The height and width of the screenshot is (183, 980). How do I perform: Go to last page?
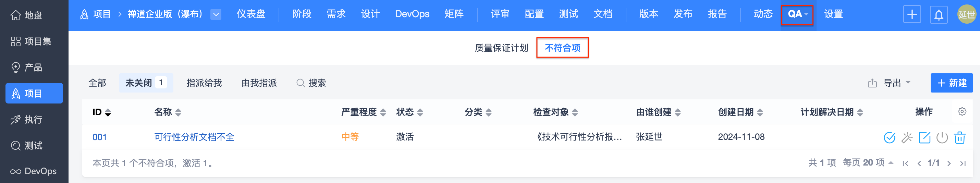click(x=963, y=163)
